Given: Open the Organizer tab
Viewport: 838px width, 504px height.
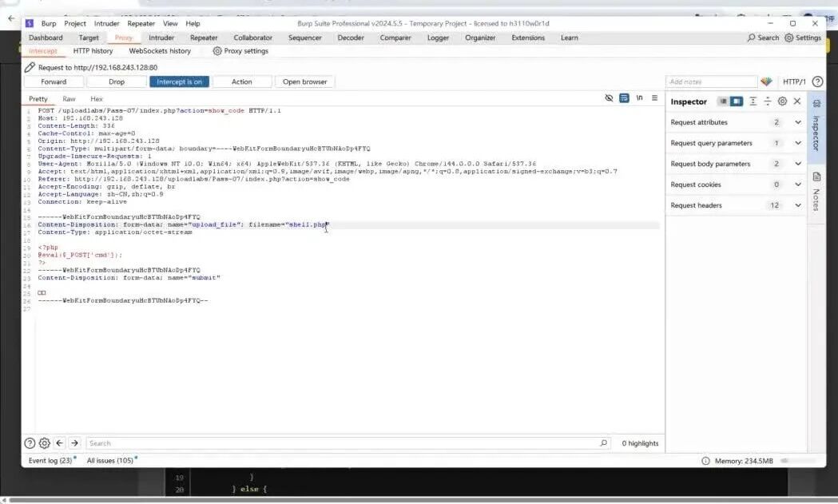Looking at the screenshot, I should [x=480, y=38].
